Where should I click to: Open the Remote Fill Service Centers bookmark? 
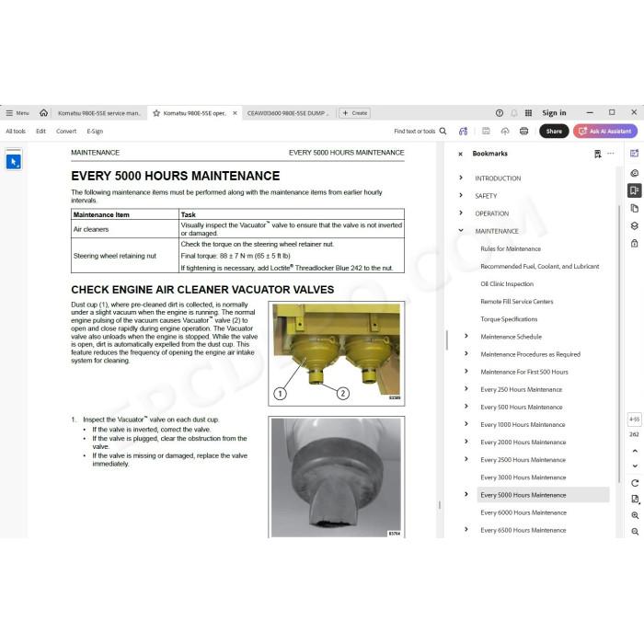pyautogui.click(x=517, y=302)
